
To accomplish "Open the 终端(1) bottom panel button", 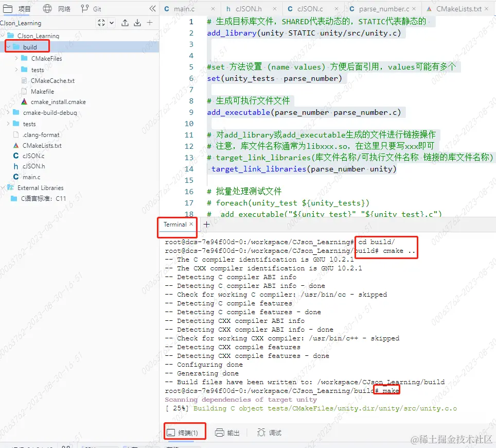I will coord(183,433).
